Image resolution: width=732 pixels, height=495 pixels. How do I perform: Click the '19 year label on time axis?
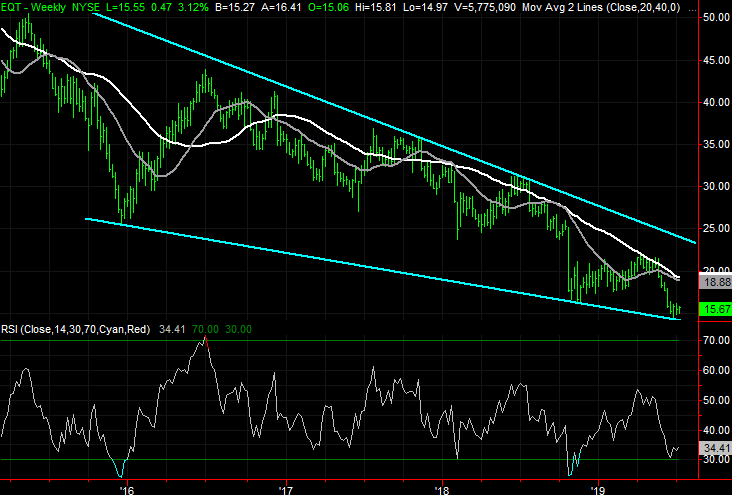(x=598, y=490)
